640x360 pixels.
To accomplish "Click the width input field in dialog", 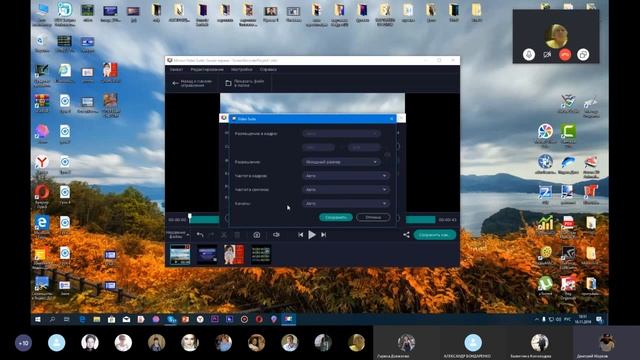I will pyautogui.click(x=318, y=147).
